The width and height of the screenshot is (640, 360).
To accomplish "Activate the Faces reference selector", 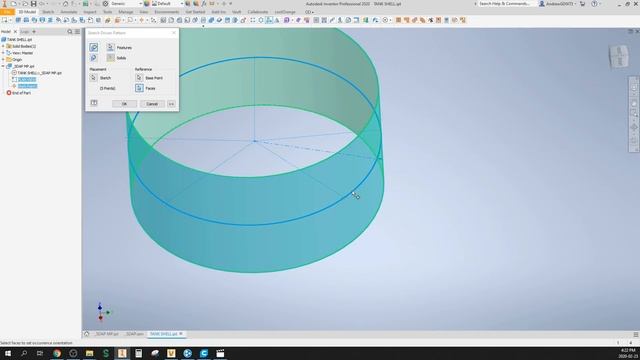I will pyautogui.click(x=139, y=88).
